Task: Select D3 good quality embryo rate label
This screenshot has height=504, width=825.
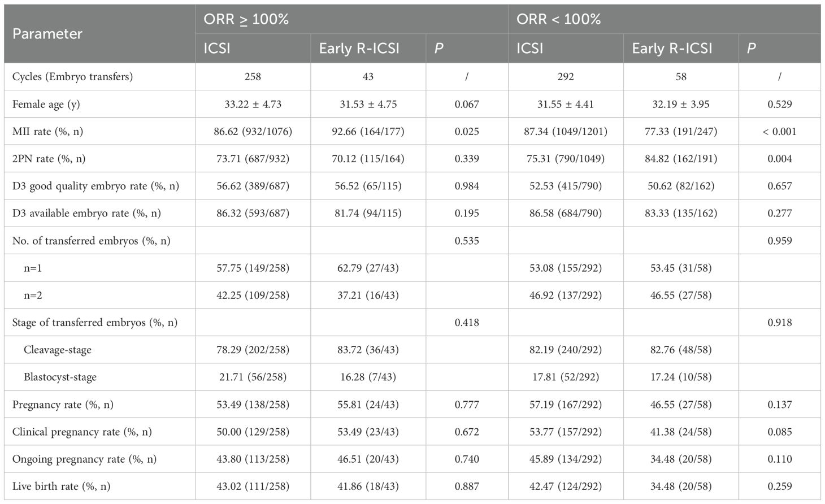Action: pos(95,186)
